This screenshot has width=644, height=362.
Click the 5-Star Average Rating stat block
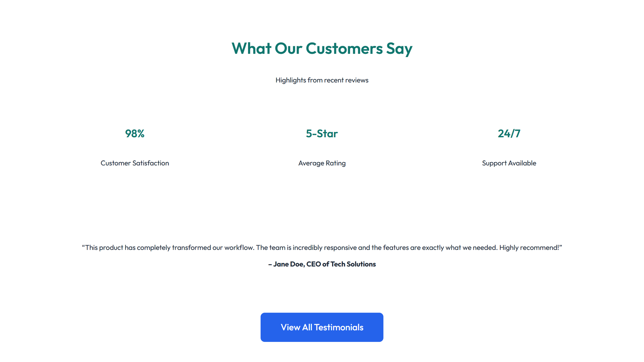click(x=322, y=148)
